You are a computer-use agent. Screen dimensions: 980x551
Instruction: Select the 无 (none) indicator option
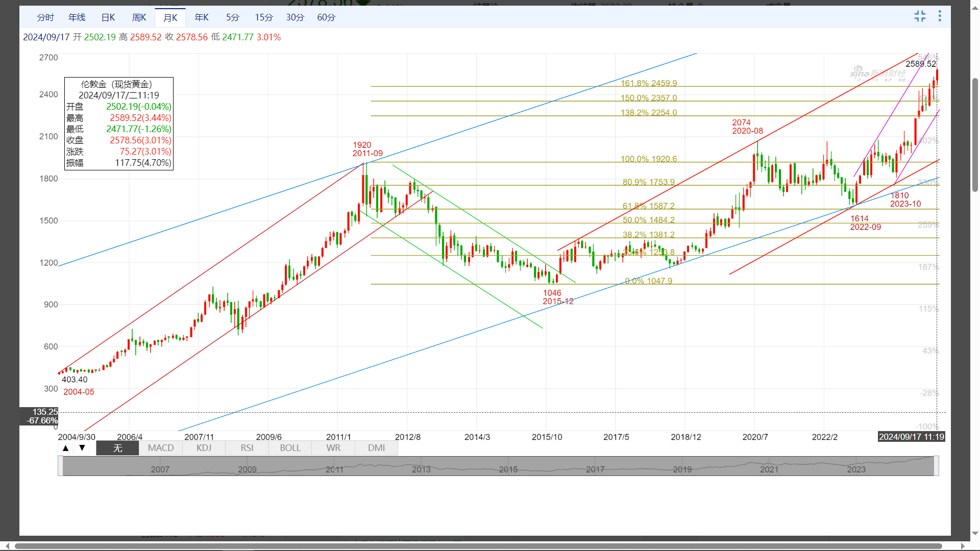(117, 448)
